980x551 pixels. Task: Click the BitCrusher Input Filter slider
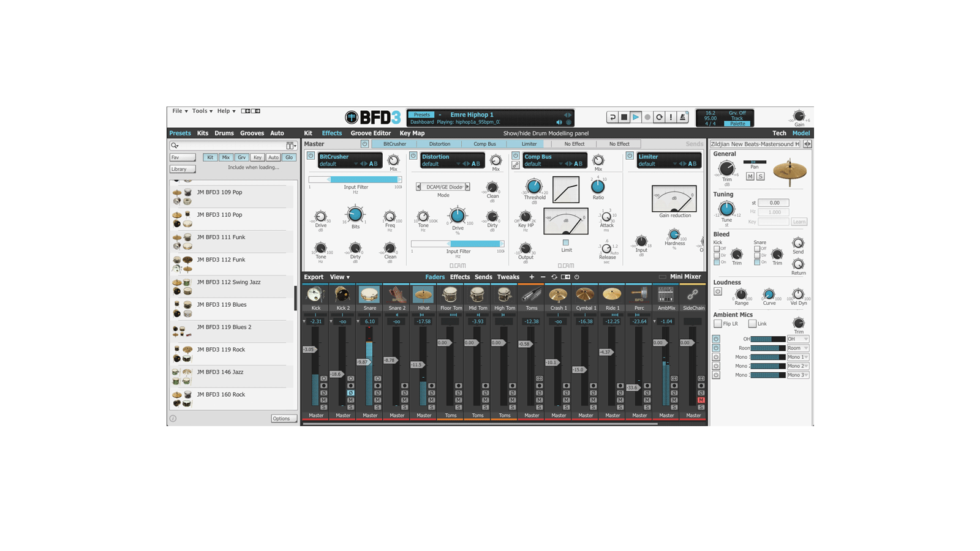(x=355, y=179)
